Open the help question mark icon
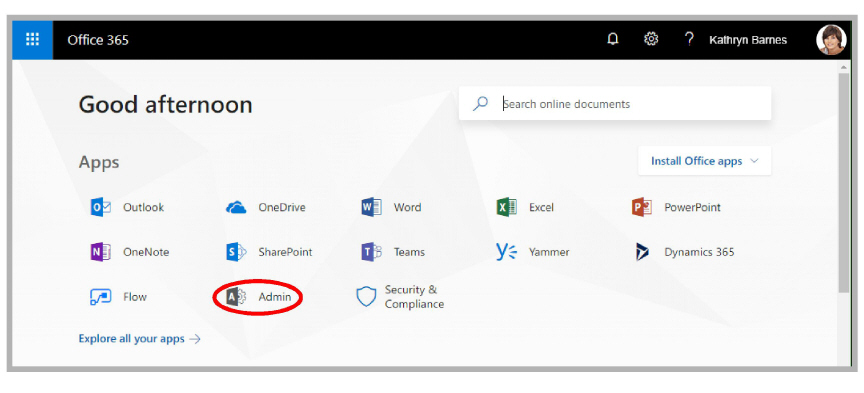This screenshot has height=393, width=864. click(689, 40)
